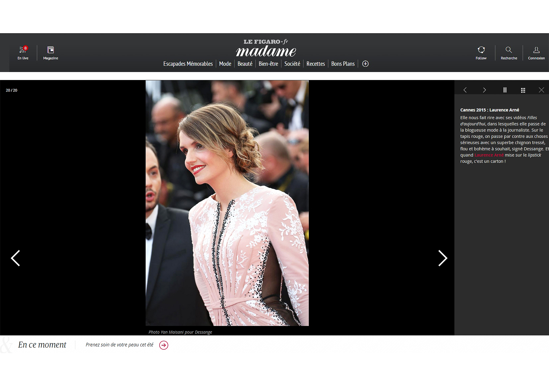Image resolution: width=549 pixels, height=392 pixels.
Task: Close the slideshow info panel
Action: click(x=541, y=90)
